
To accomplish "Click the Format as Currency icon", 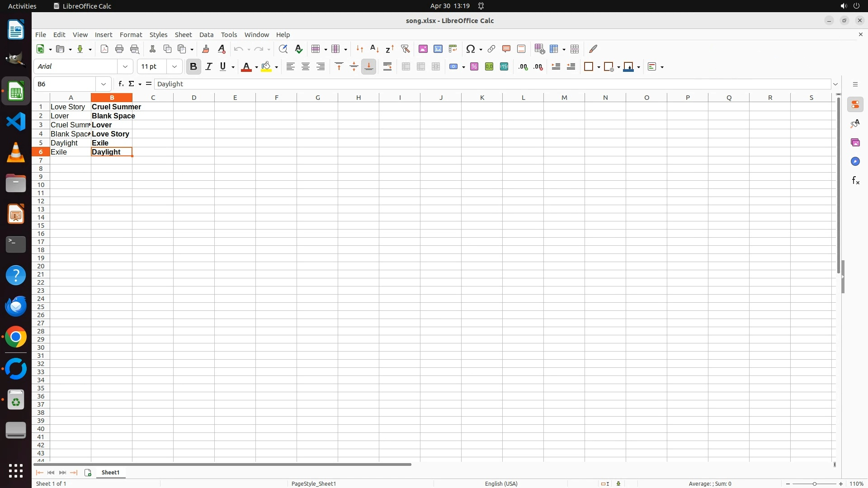I will (x=454, y=67).
